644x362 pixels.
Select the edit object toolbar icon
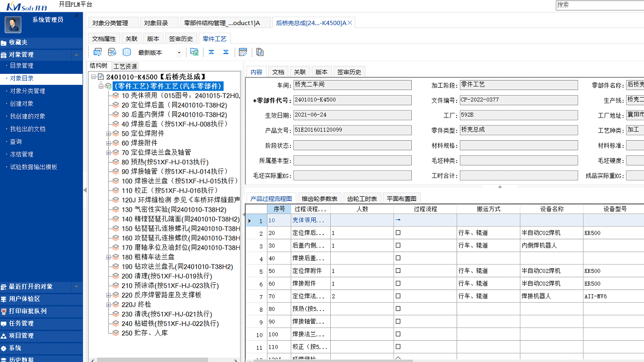point(97,52)
